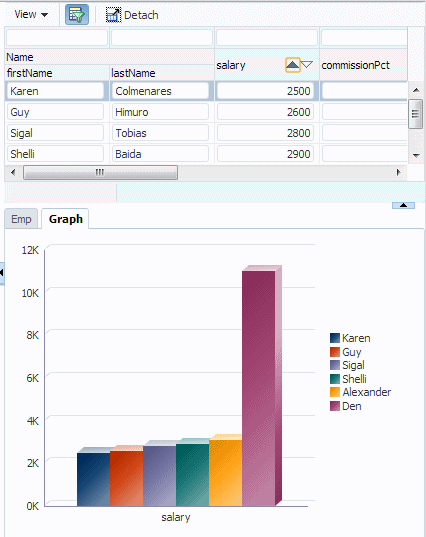Toggle the Query By Example filter icon
This screenshot has height=537, width=426.
click(x=77, y=15)
